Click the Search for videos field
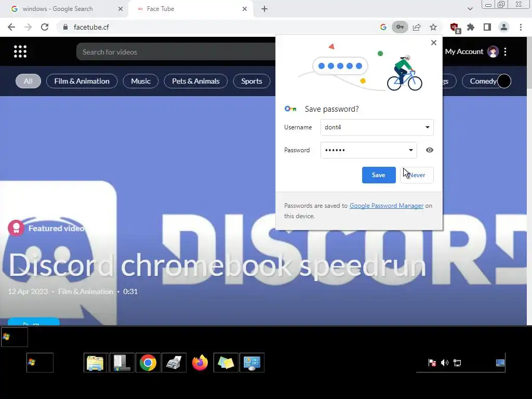 (176, 51)
